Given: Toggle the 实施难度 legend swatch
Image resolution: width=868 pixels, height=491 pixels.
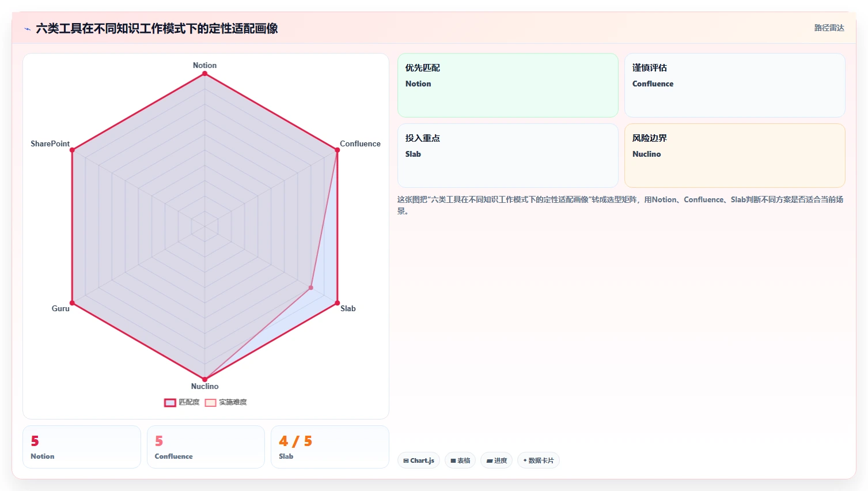Looking at the screenshot, I should pos(211,402).
